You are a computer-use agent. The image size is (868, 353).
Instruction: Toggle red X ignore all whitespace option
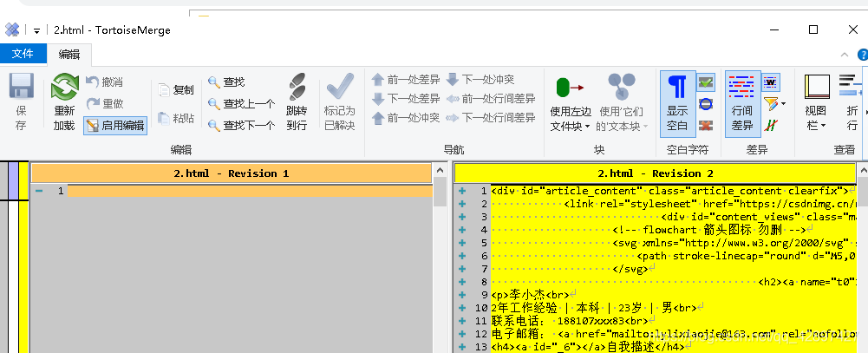pos(705,125)
